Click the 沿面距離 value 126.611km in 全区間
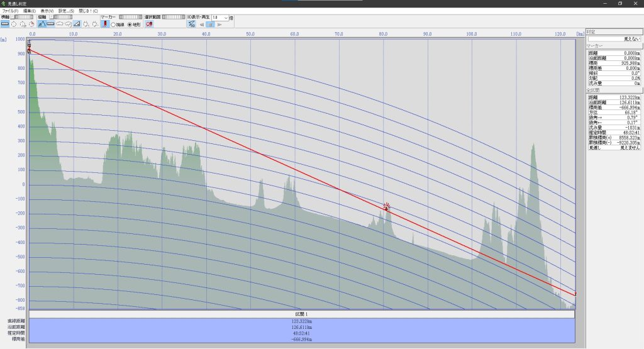This screenshot has width=644, height=349. (x=630, y=102)
